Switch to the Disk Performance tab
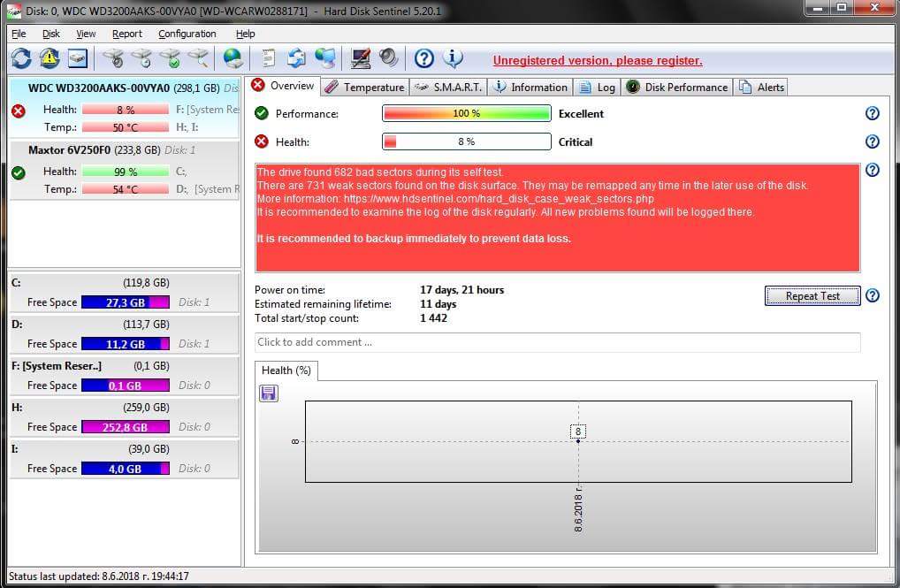Screen dimensions: 900x588 coord(677,88)
